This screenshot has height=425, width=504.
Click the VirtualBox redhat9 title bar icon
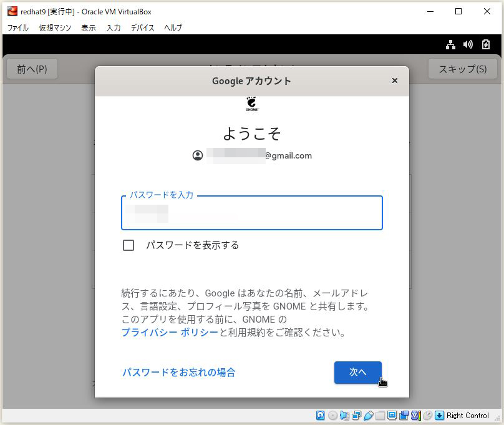12,11
